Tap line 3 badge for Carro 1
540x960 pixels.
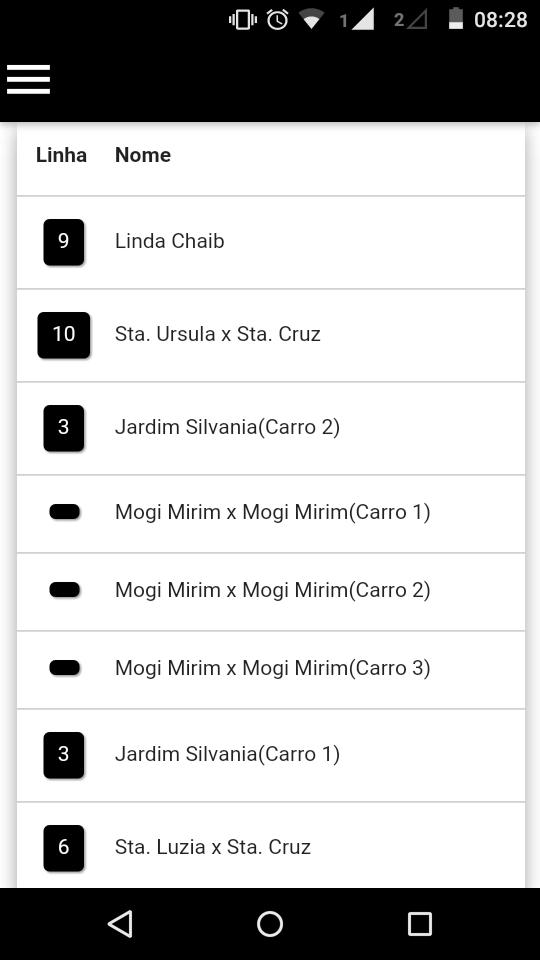[x=64, y=755]
